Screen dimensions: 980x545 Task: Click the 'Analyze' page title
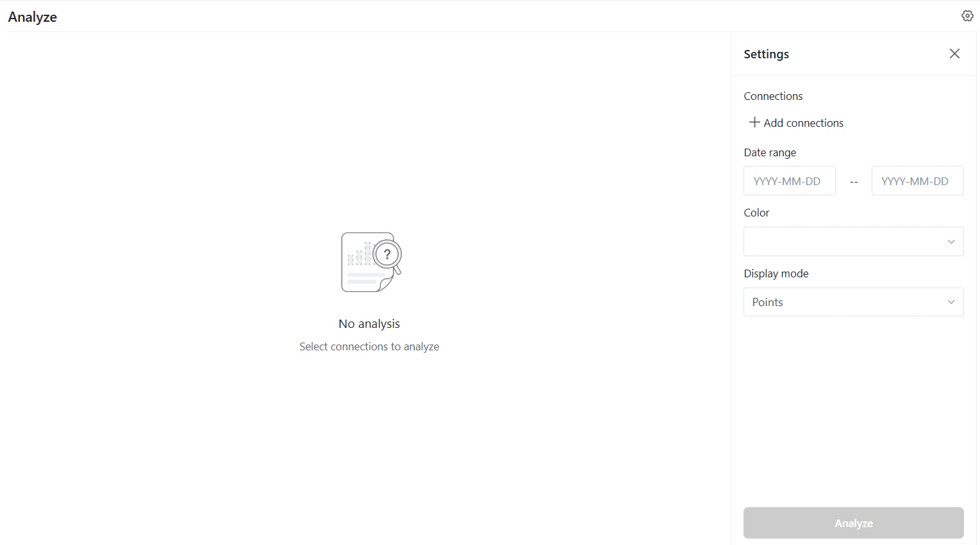tap(33, 17)
